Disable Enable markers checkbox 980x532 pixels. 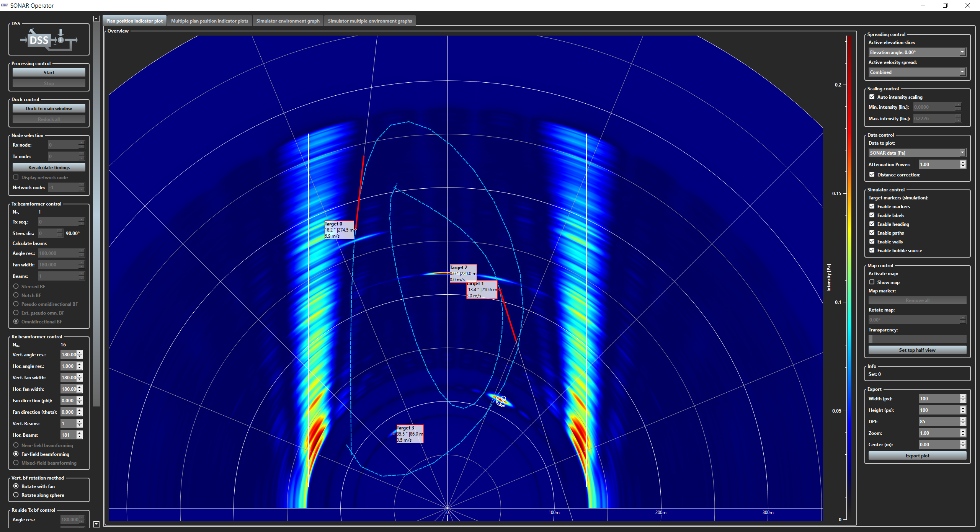tap(872, 206)
